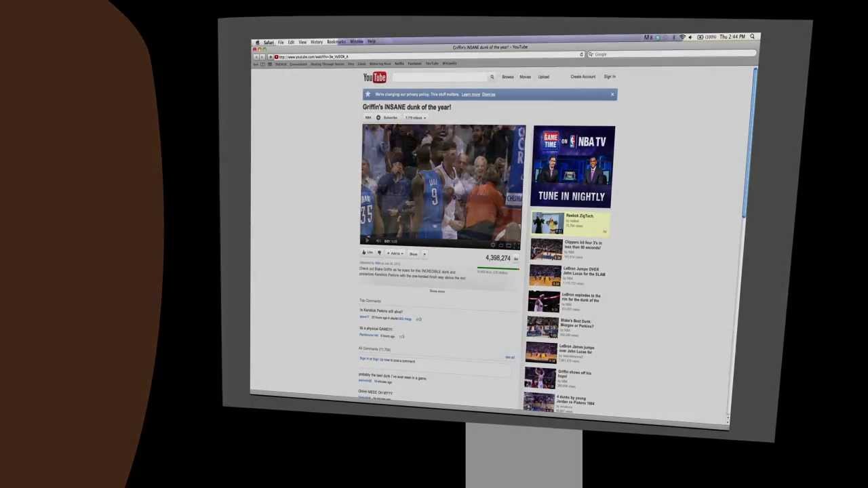
Task: Click the YouTube bookmark in the bookmarks bar
Action: 432,64
